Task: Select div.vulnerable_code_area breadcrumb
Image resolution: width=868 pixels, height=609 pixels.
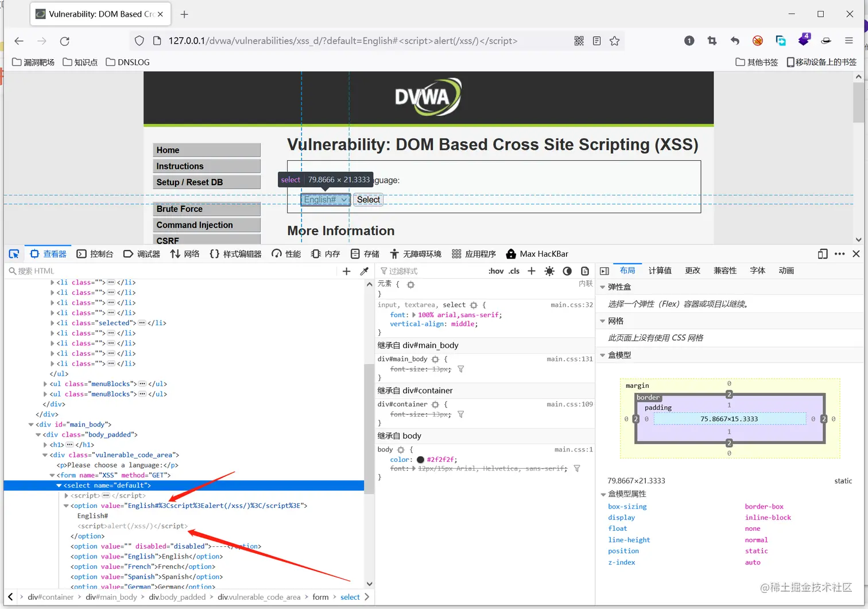Action: click(259, 597)
